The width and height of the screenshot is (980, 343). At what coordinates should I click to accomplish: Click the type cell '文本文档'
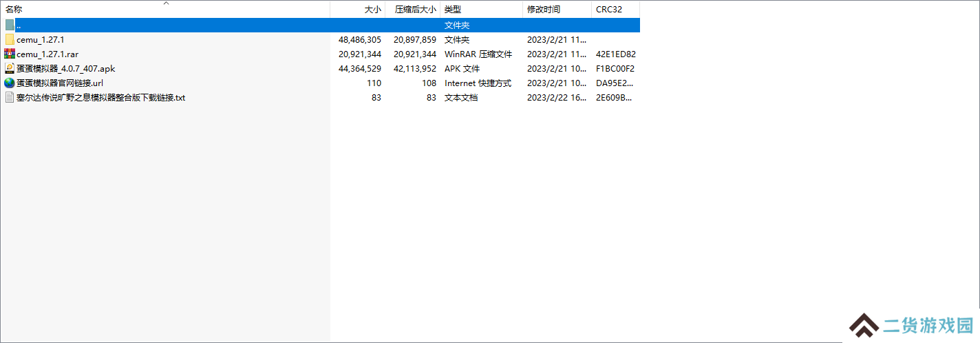pyautogui.click(x=461, y=97)
